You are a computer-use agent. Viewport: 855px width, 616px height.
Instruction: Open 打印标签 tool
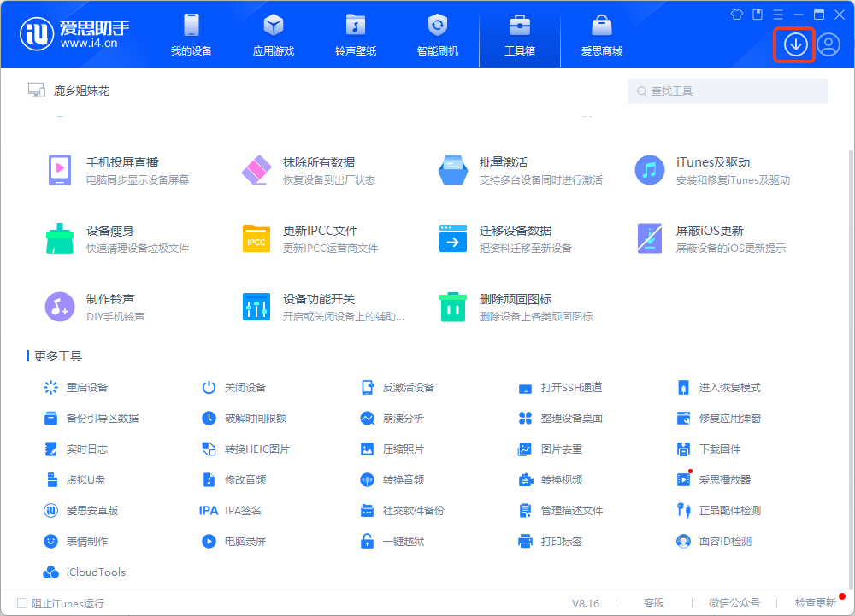[550, 542]
